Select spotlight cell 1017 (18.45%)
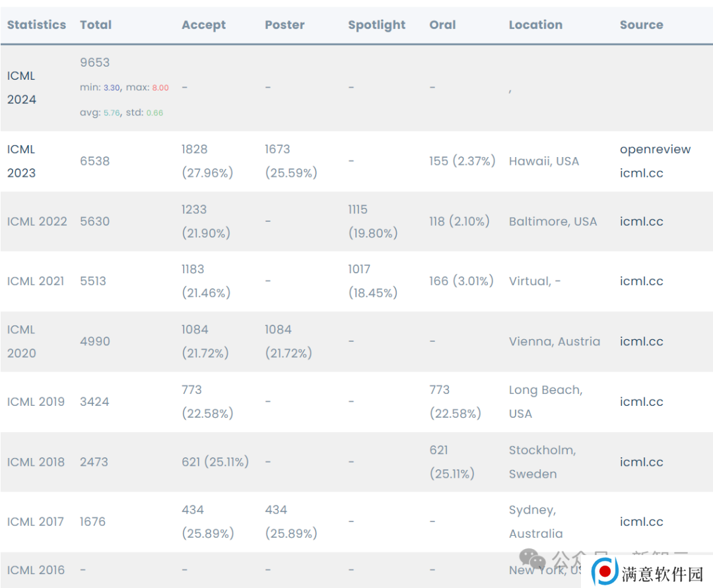The image size is (713, 588). tap(373, 281)
